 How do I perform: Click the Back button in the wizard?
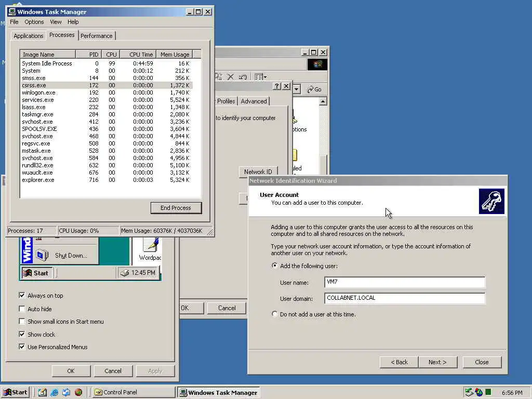[x=399, y=362]
